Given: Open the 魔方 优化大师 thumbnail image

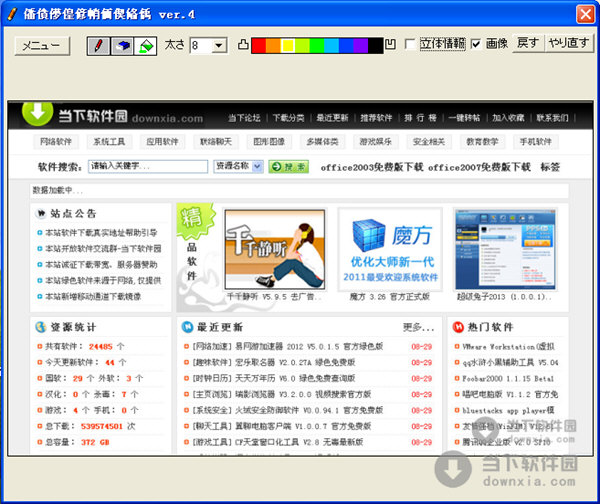Looking at the screenshot, I should click(390, 249).
